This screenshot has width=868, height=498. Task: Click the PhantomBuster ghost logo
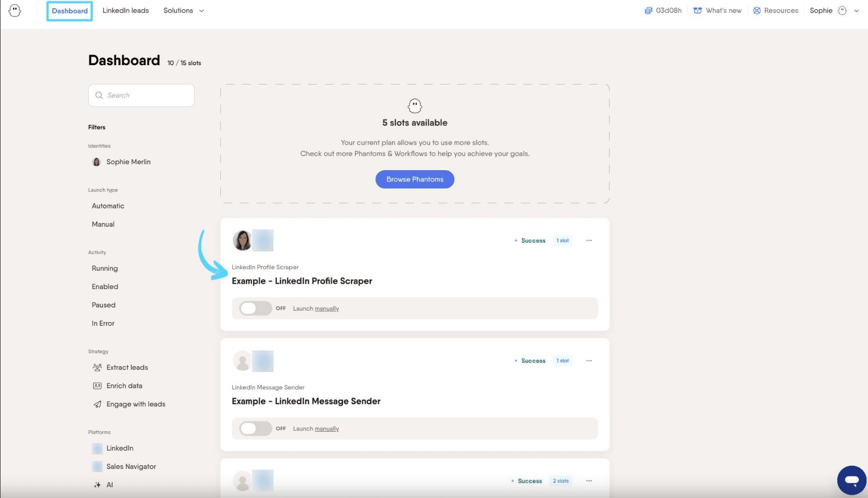pyautogui.click(x=15, y=10)
